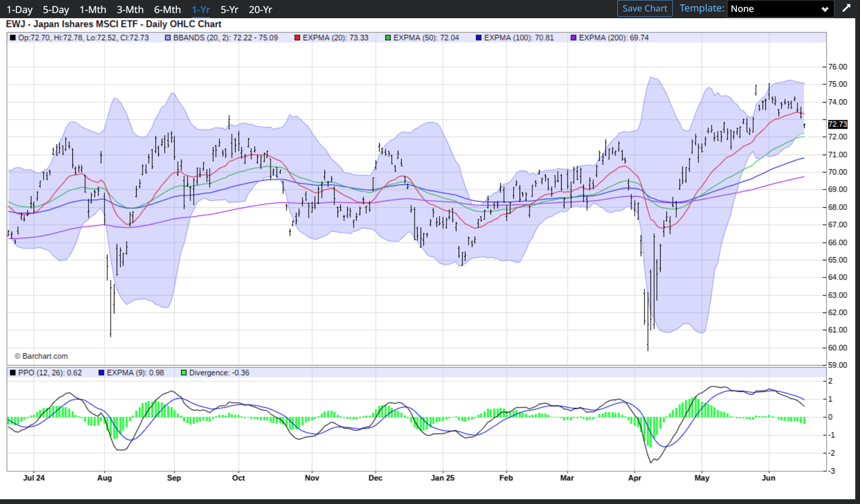
Task: Click the blue EXPMA (100) legend square
Action: coord(478,38)
